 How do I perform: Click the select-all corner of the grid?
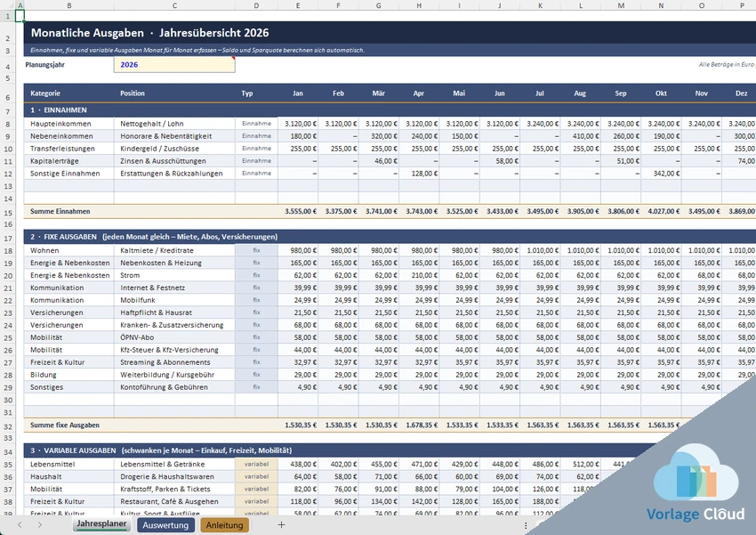pos(7,6)
